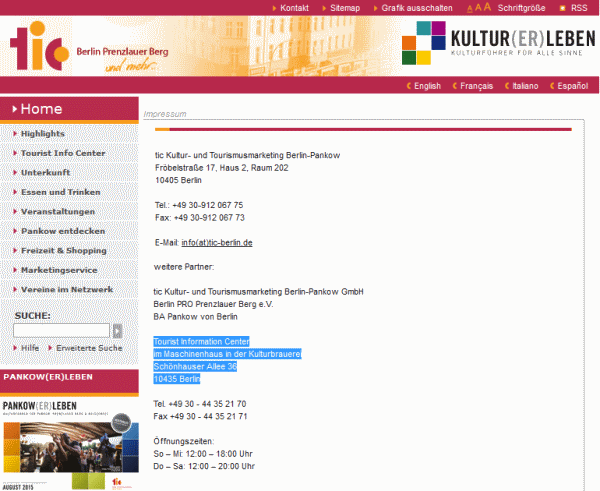Open the Highlights menu item
The image size is (600, 491).
(x=42, y=134)
